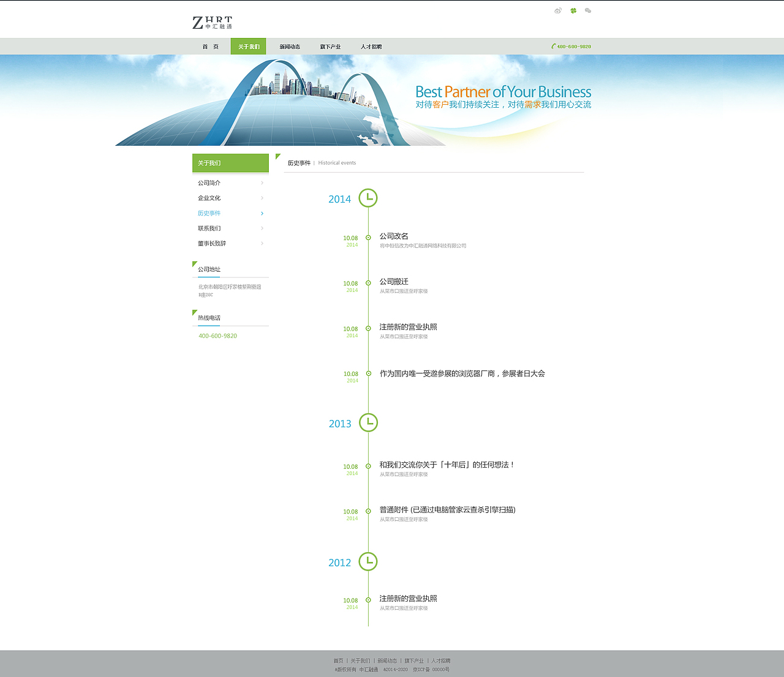
Task: Click footer link 关于我们
Action: 360,661
